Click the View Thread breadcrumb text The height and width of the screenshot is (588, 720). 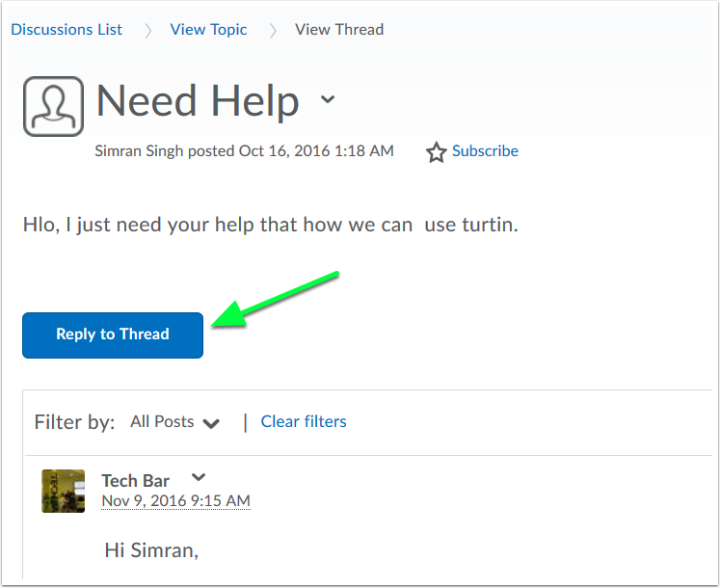(339, 29)
